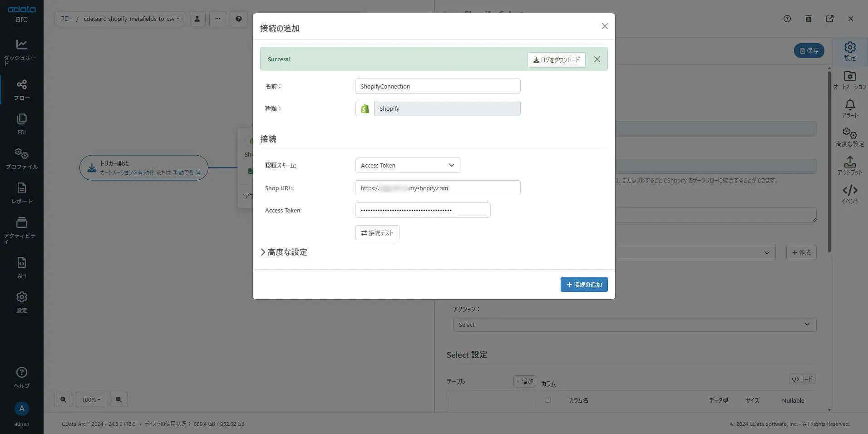Open the Activity section in sidebar

[21, 230]
